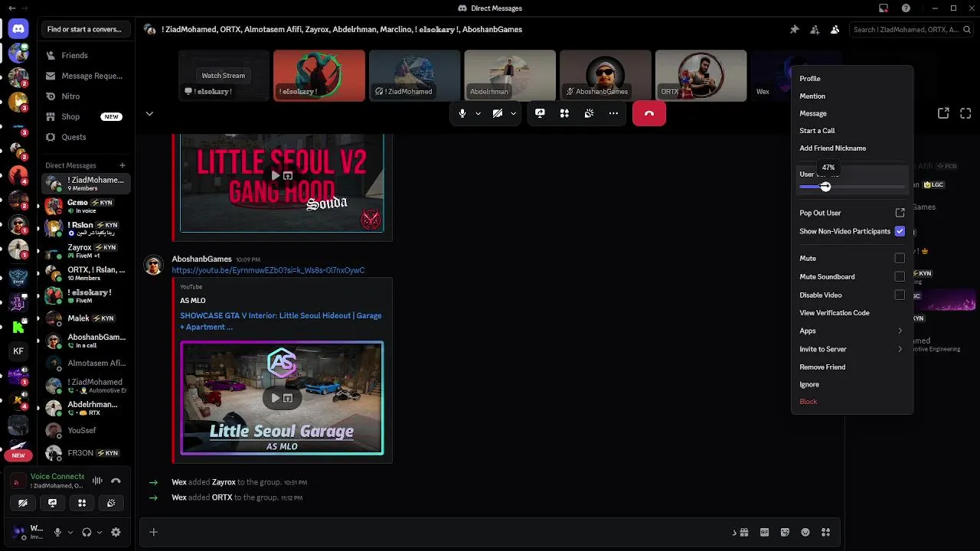This screenshot has width=980, height=551.
Task: Collapse call area with chevron down arrow
Action: 149,113
